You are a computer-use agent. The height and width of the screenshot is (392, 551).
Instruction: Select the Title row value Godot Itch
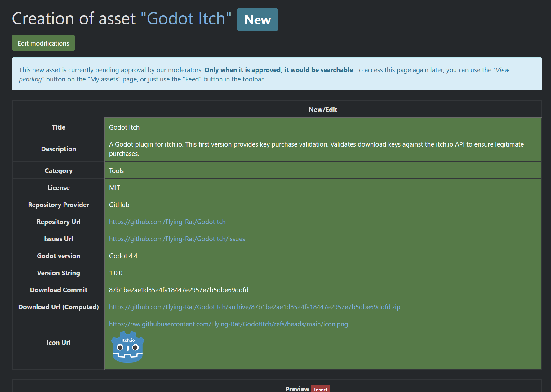tap(124, 127)
